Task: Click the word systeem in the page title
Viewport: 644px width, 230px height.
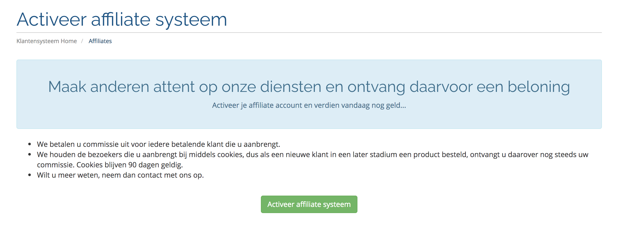Action: (x=191, y=20)
